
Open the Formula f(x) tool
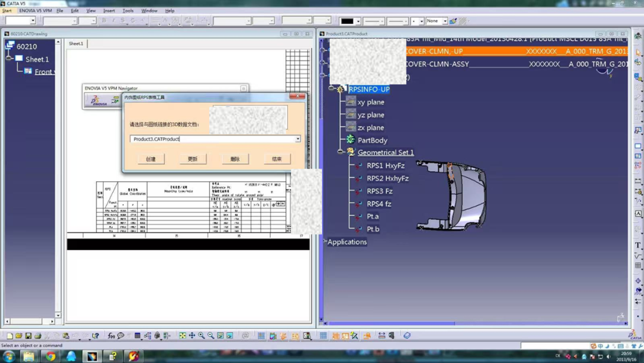pyautogui.click(x=111, y=336)
